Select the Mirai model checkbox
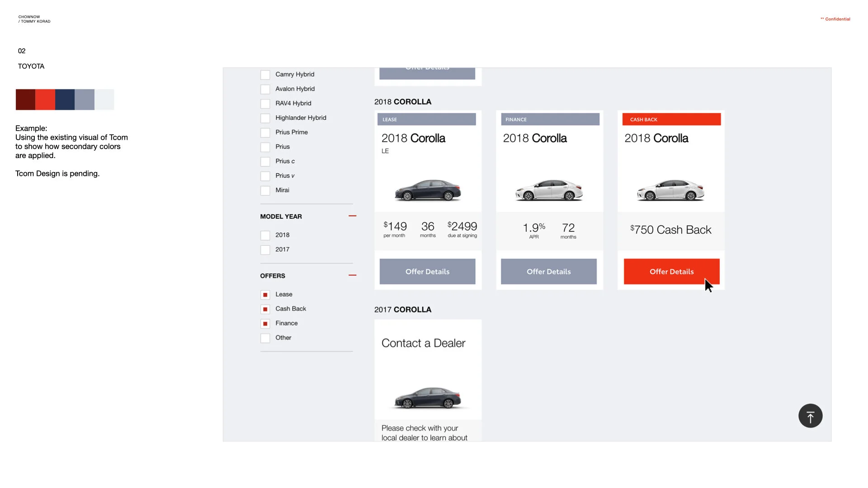This screenshot has height=488, width=868. tap(265, 190)
